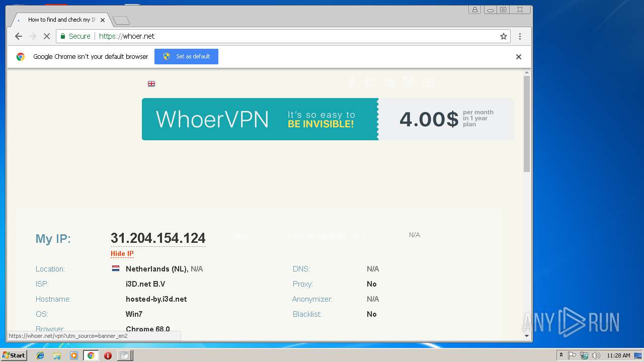Click the Action Center flag tray icon
This screenshot has width=644, height=362.
[x=572, y=355]
